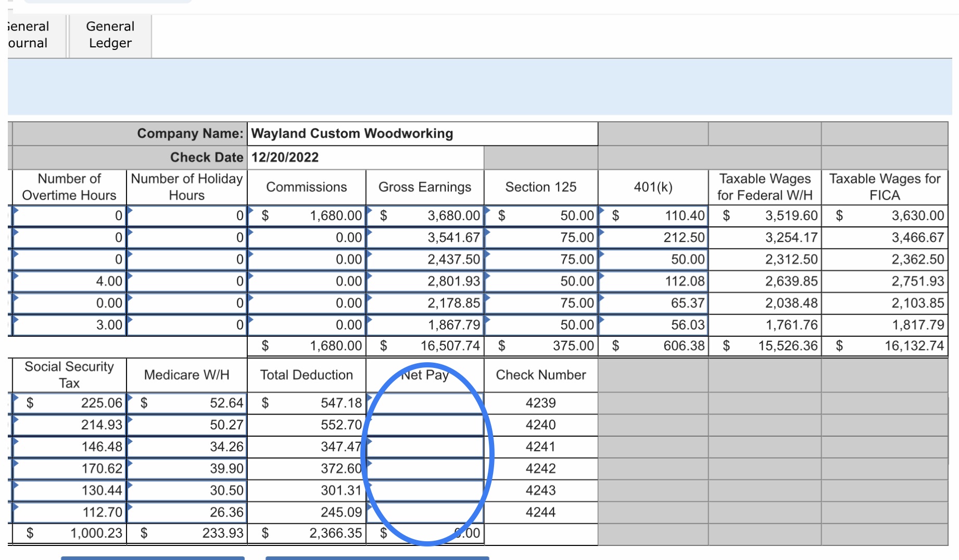Select 401(k) cell 110.40

click(x=653, y=215)
